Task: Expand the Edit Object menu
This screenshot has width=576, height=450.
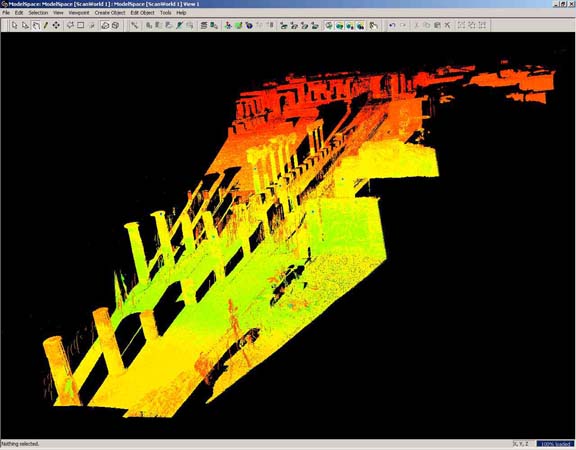Action: point(143,12)
